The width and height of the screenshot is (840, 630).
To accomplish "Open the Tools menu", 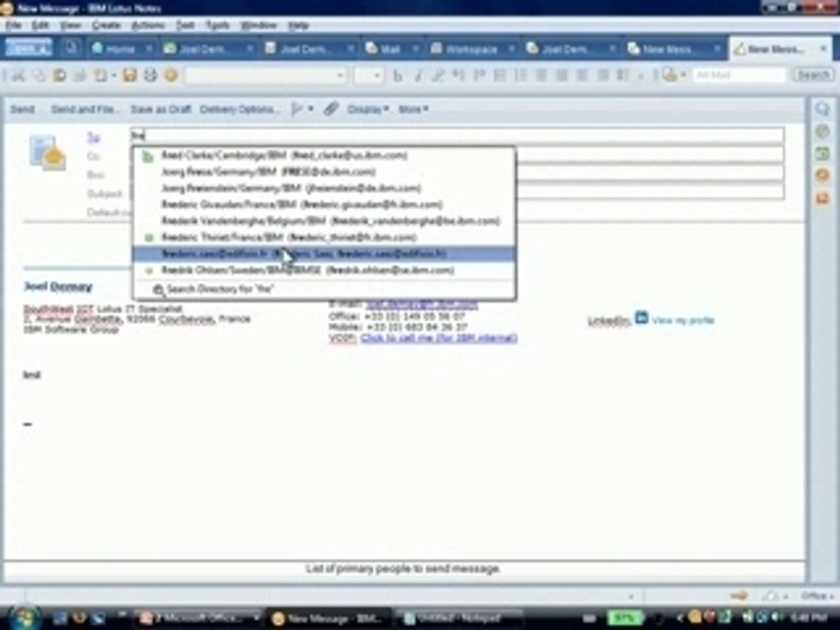I will click(218, 25).
